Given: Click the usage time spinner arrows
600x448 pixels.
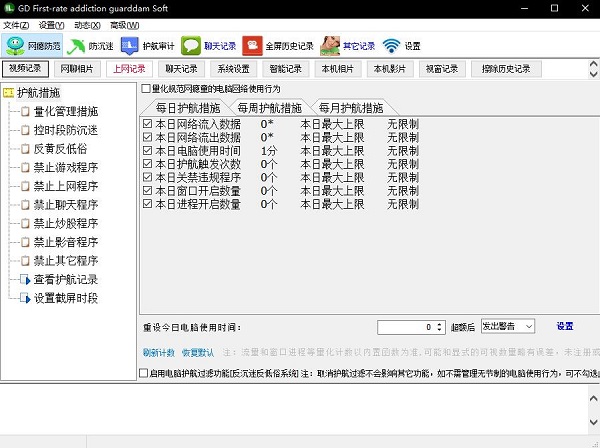Looking at the screenshot, I should [439, 326].
